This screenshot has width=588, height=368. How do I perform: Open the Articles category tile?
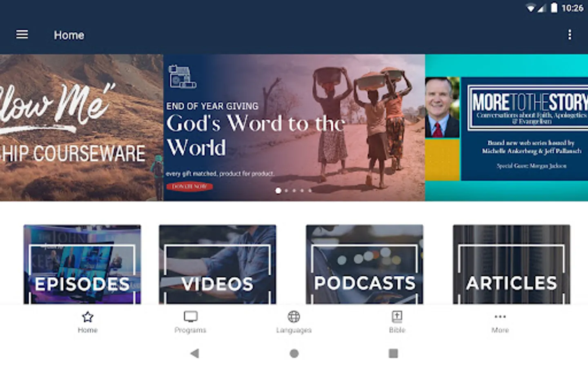tap(511, 264)
